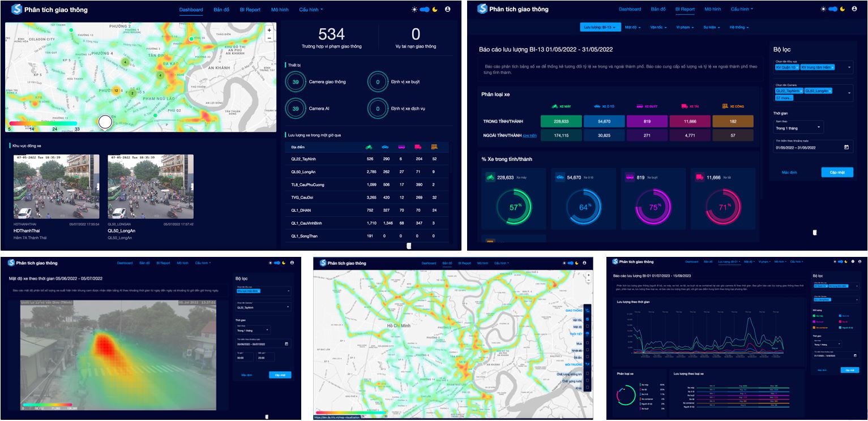Viewport: 868px width, 421px height.
Task: Uncheck the Xe máy checkbox in the BI-01 filter
Action: 815,316
